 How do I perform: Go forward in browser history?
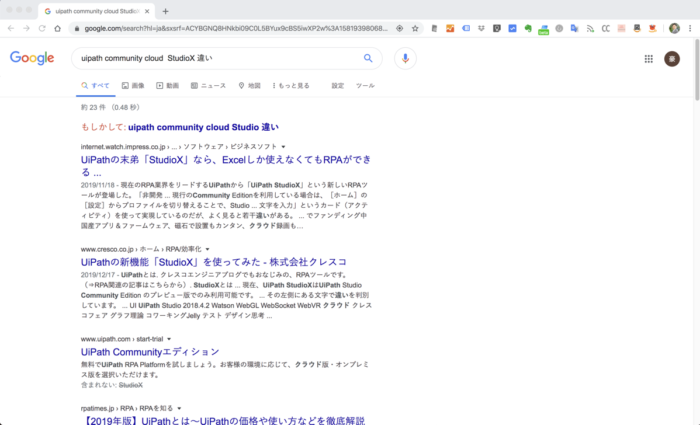click(26, 28)
